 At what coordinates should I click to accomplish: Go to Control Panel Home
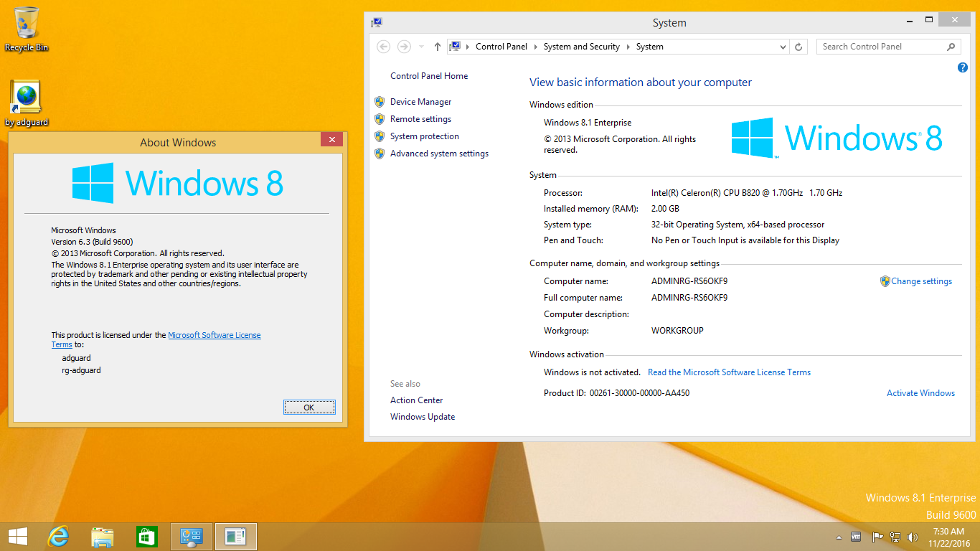point(429,76)
